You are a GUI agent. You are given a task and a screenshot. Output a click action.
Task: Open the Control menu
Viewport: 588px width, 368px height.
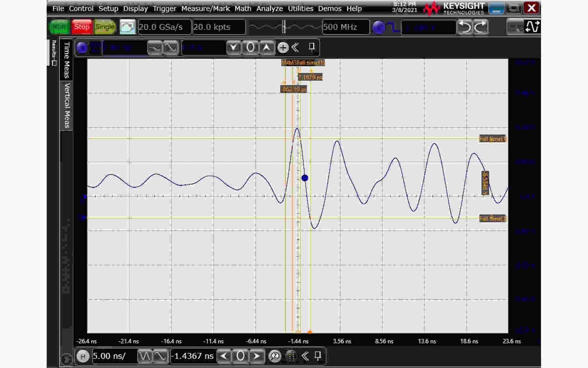pos(81,8)
